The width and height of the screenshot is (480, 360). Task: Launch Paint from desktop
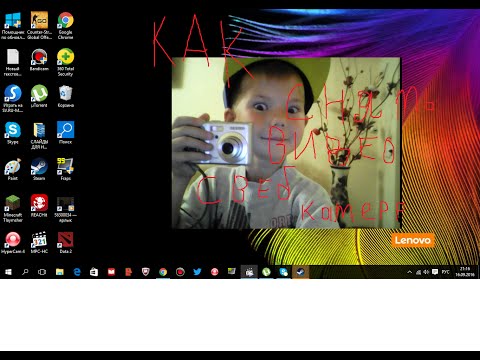click(13, 169)
